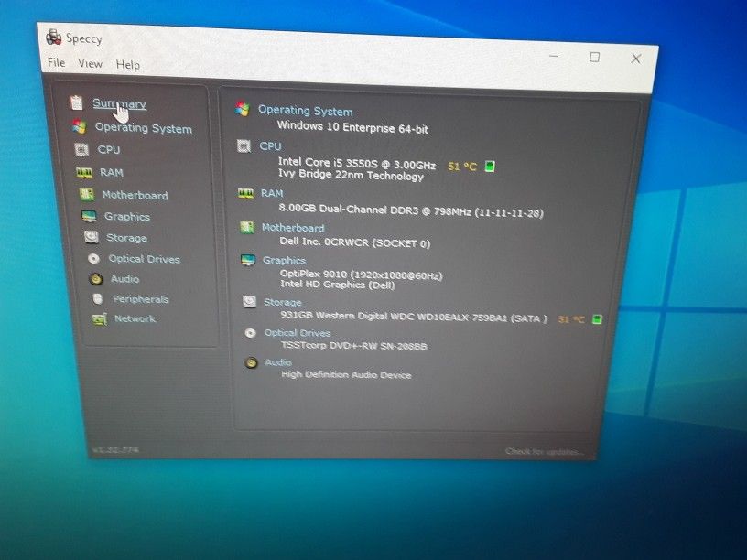Select Storage in the sidebar
747x560 pixels.
tap(126, 238)
